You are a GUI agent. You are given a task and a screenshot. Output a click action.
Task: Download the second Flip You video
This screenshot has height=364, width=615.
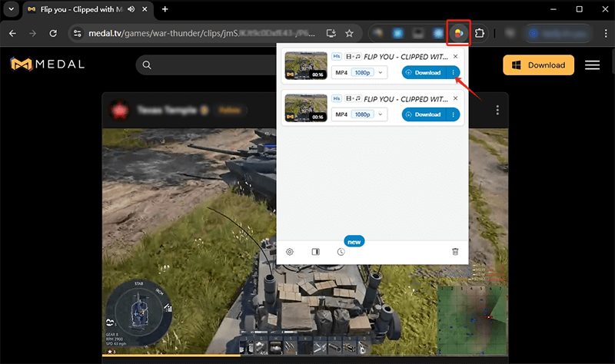424,114
